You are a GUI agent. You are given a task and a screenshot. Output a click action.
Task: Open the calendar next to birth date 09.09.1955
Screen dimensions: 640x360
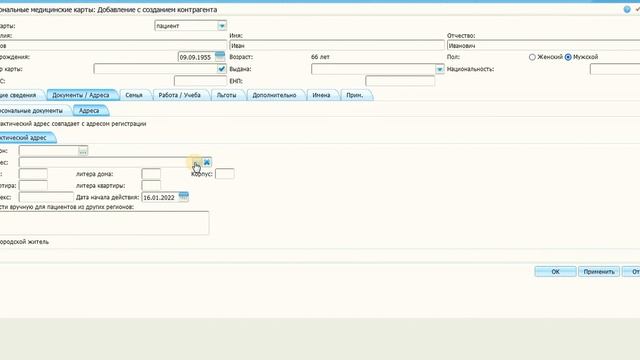click(220, 56)
